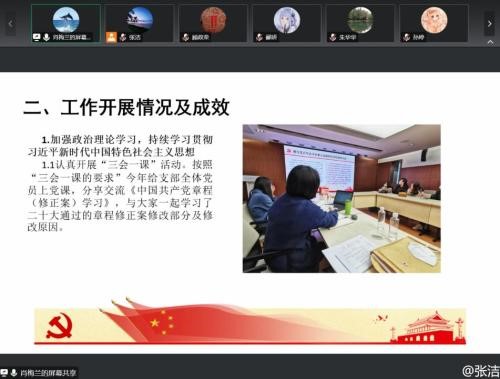
Task: Click the orange host badge beside 张洁
Action: pyautogui.click(x=111, y=37)
